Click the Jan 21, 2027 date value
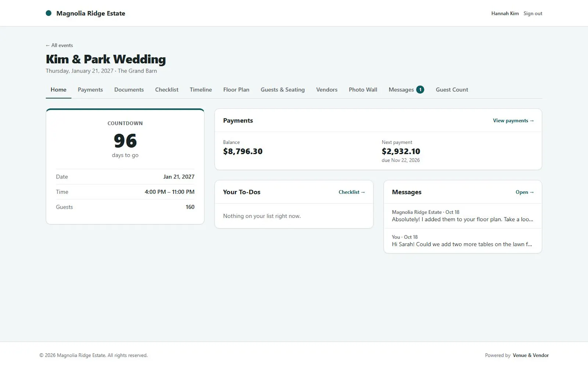 179,177
